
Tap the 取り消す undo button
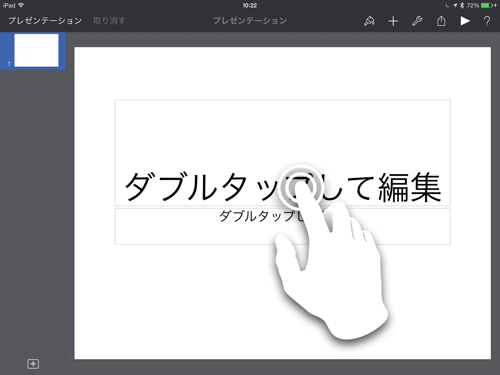[109, 21]
